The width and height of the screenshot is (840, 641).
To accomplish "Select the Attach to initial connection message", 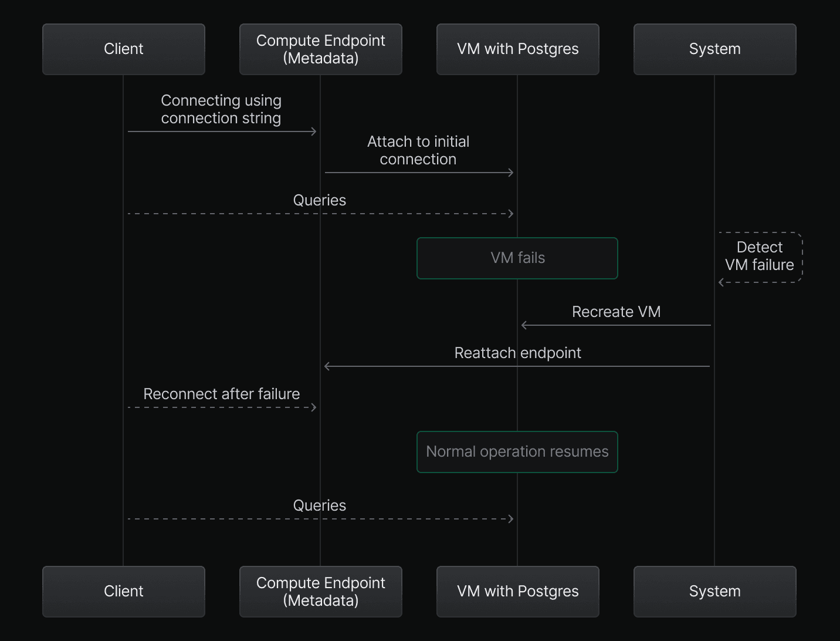I will pyautogui.click(x=418, y=150).
